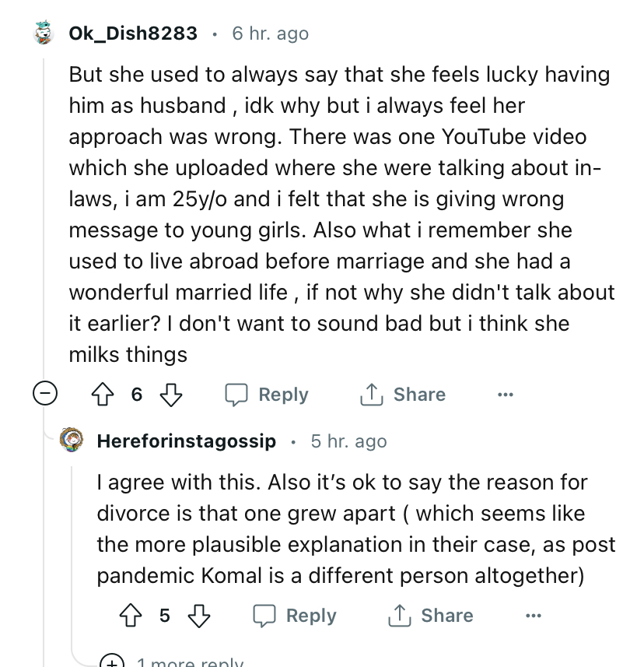The height and width of the screenshot is (667, 644).
Task: Open more options on Ok_Dish8283's comment
Action: tap(506, 395)
